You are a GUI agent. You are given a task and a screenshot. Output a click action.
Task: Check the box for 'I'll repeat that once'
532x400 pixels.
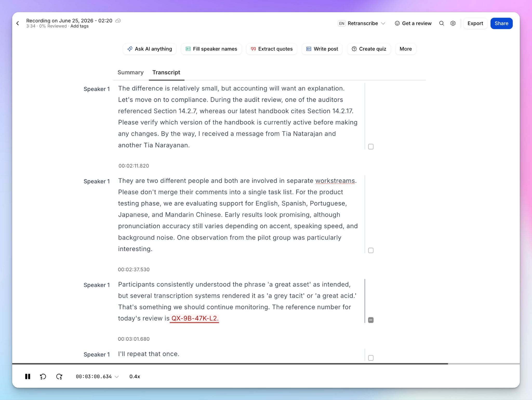[x=371, y=358]
